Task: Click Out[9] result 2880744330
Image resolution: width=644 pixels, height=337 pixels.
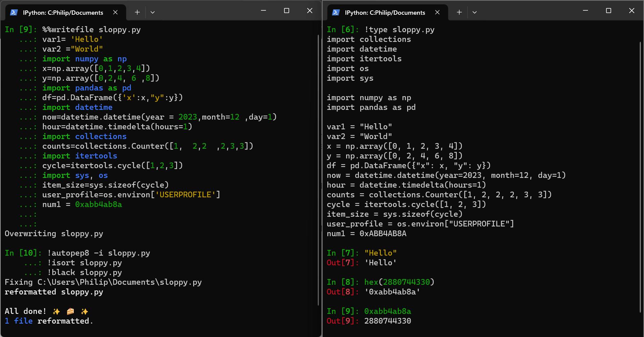Action: [x=388, y=321]
